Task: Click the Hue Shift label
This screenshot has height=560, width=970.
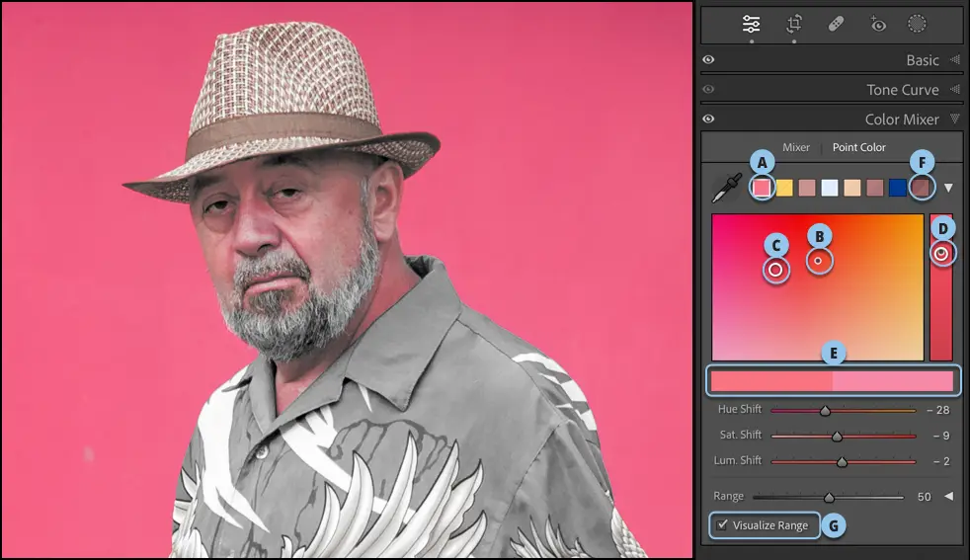Action: tap(739, 409)
